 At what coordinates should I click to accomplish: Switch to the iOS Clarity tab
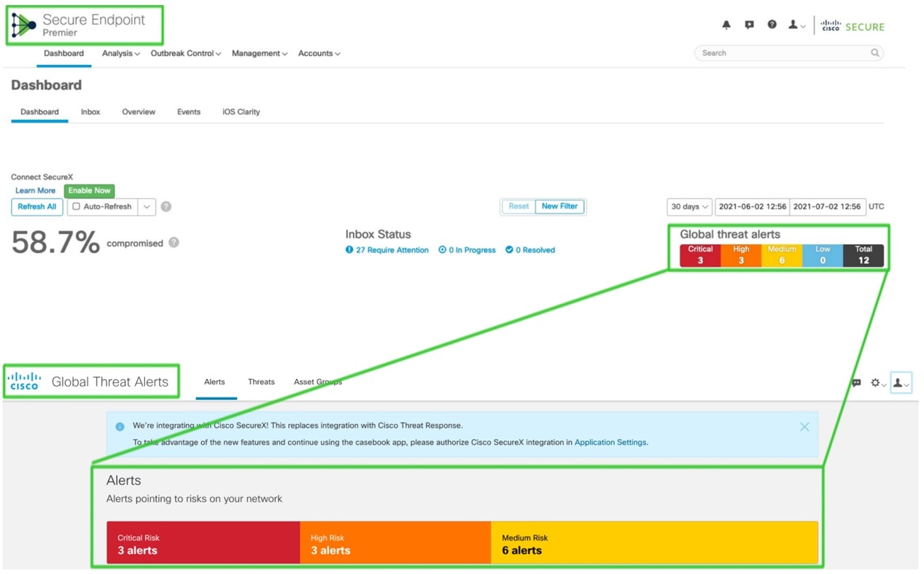[241, 112]
